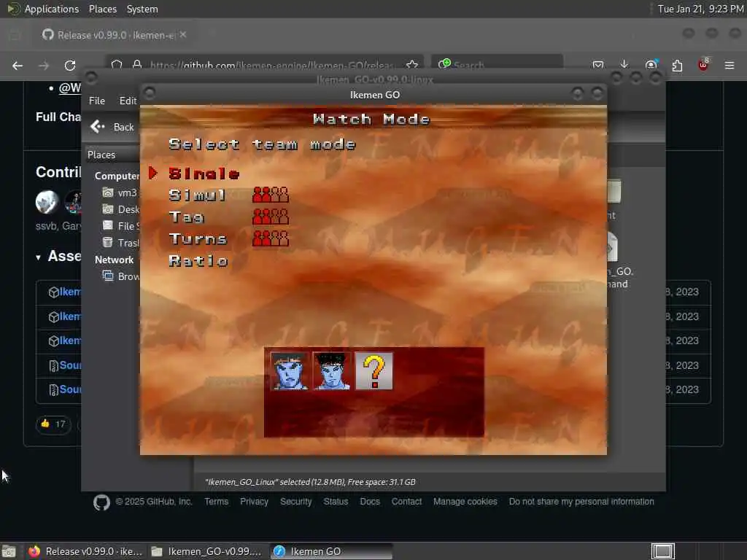Click Turns team size people icons

tap(271, 238)
